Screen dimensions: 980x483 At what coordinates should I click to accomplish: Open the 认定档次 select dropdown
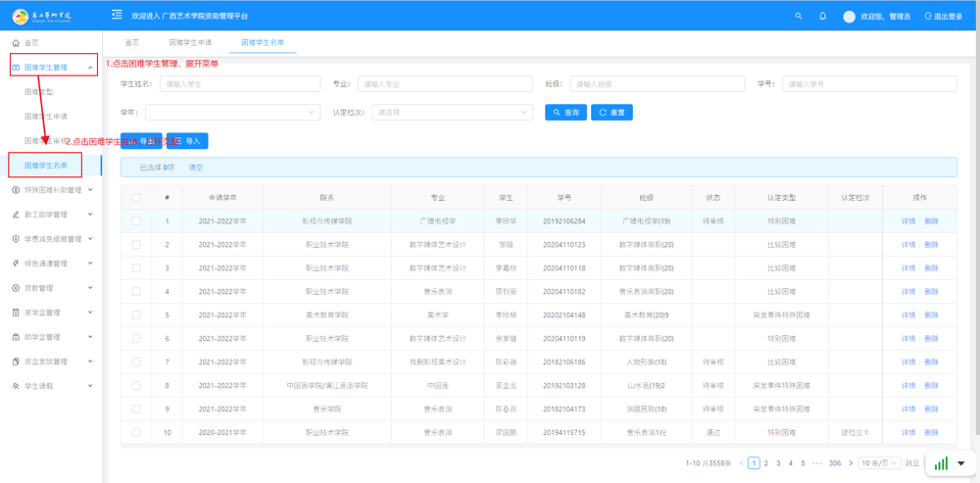452,113
